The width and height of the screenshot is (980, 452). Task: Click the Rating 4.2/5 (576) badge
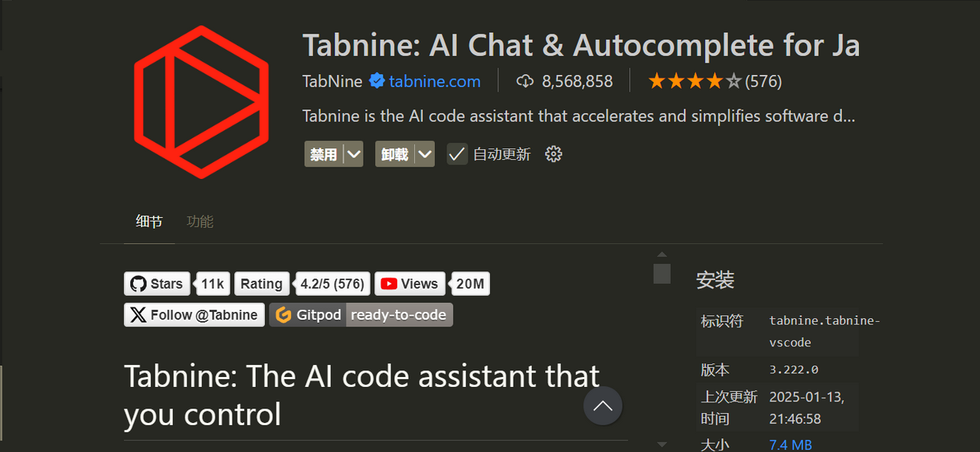click(302, 284)
